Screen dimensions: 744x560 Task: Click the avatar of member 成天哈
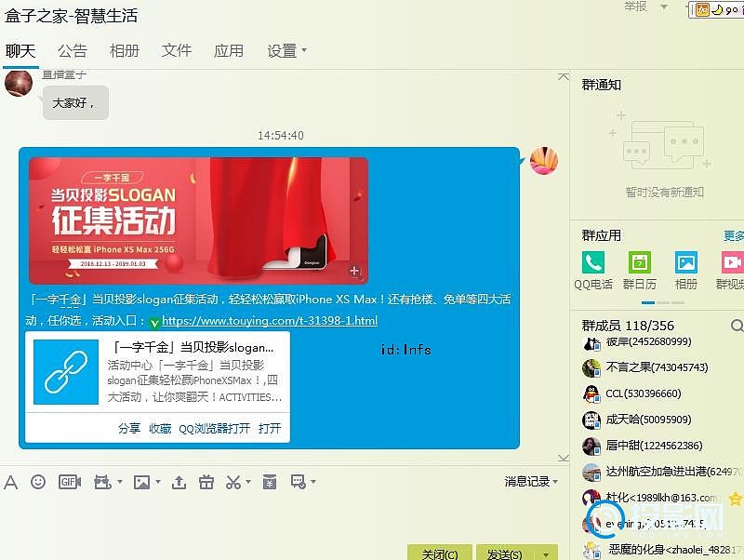tap(591, 420)
